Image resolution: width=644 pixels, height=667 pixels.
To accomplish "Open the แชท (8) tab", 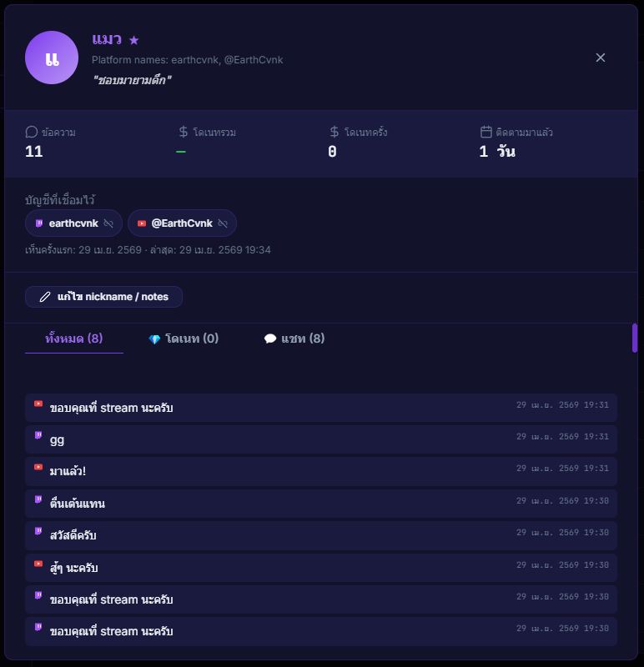I will point(294,338).
